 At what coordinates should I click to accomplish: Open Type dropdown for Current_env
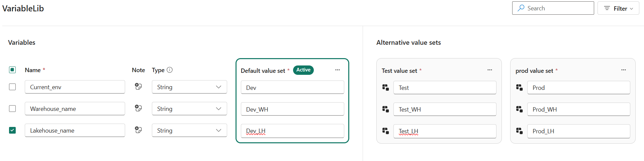pos(189,87)
